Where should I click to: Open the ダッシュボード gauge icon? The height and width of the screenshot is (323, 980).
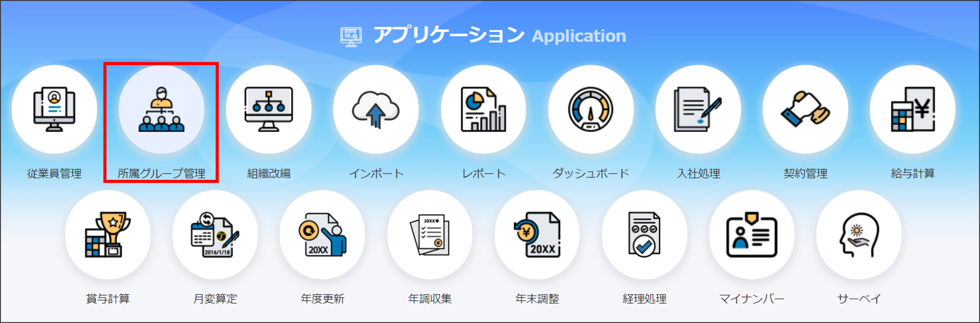tap(591, 109)
